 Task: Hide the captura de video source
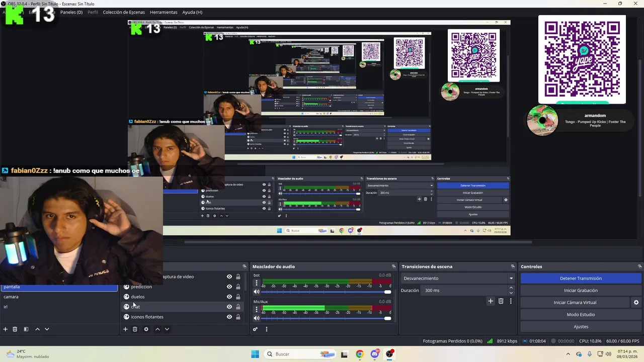pyautogui.click(x=229, y=277)
